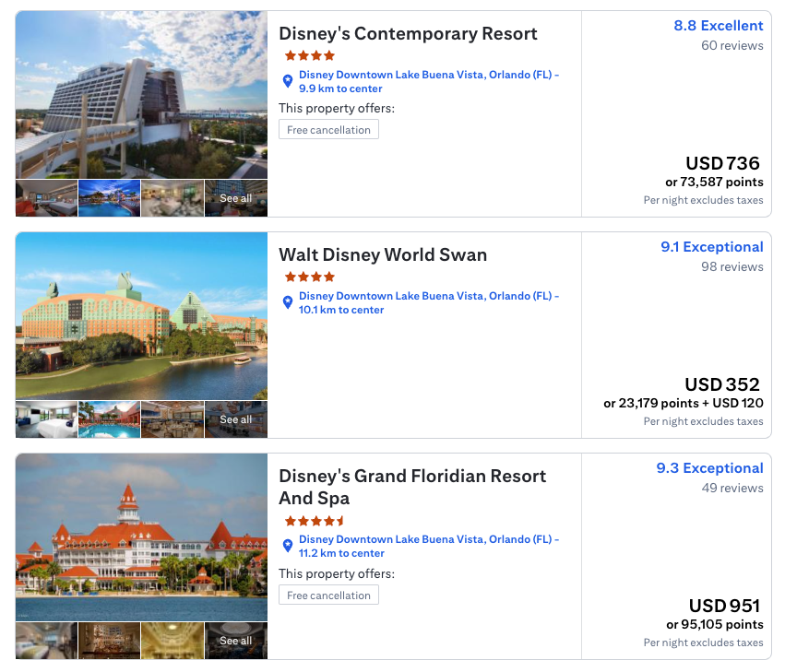Click Contemporary Resort 9.9 km location link
Screen dimensions: 785x672
click(x=428, y=82)
